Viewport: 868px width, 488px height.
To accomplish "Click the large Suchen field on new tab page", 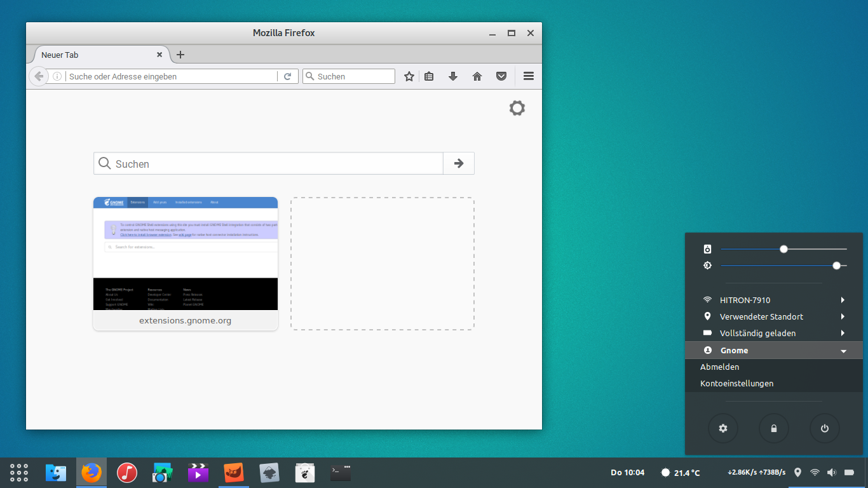I will 268,163.
